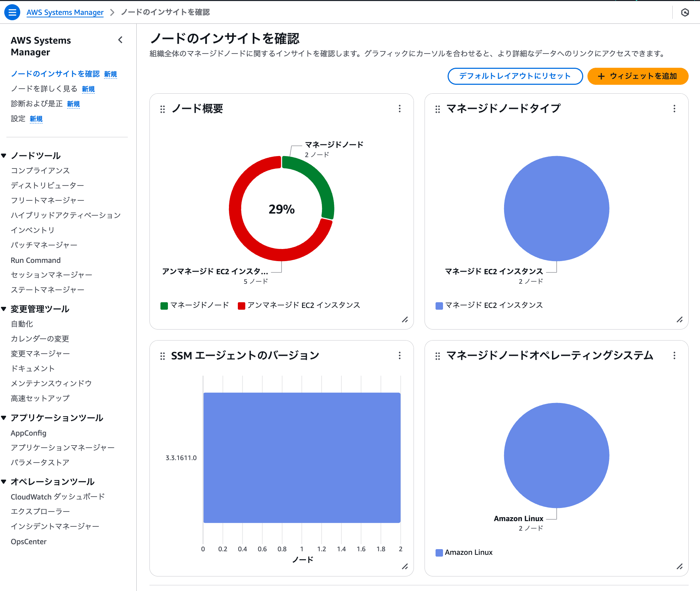Open エクスプローラー link
The height and width of the screenshot is (591, 700).
click(x=40, y=512)
